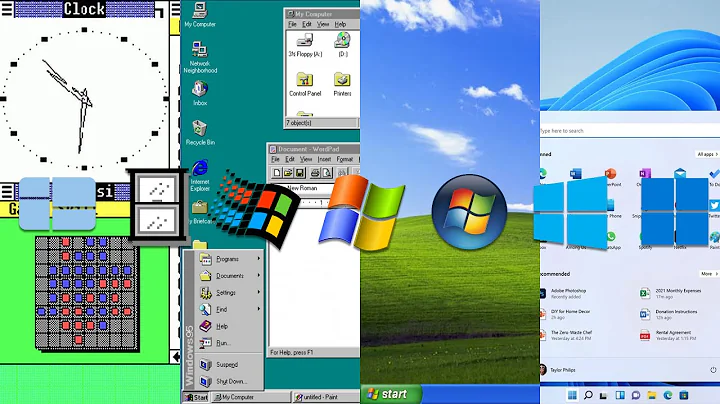The width and height of the screenshot is (720, 404).
Task: Open pinned Mail app icon
Action: pyautogui.click(x=680, y=173)
